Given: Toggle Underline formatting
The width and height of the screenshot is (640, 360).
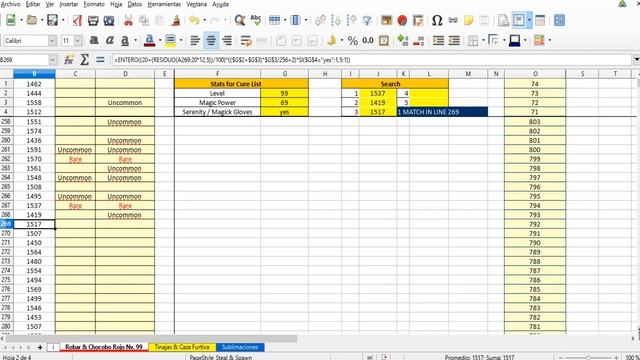Looking at the screenshot, I should (x=125, y=40).
